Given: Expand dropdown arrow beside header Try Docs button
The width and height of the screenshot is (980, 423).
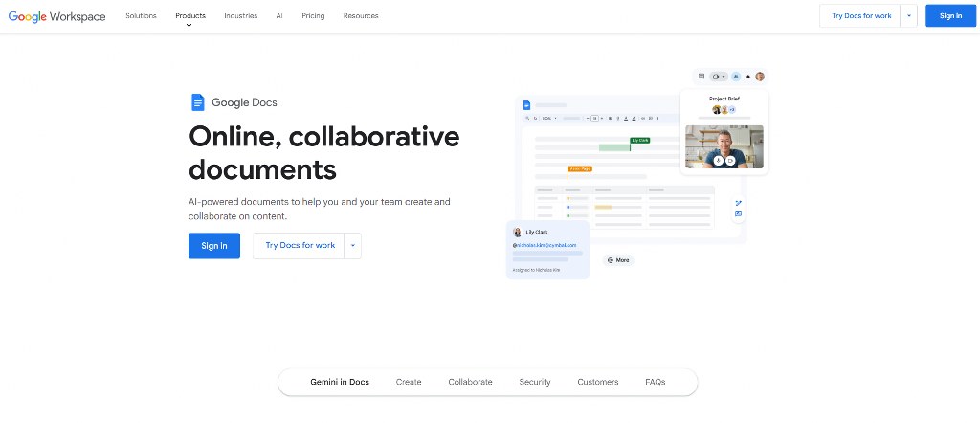Looking at the screenshot, I should (x=909, y=16).
